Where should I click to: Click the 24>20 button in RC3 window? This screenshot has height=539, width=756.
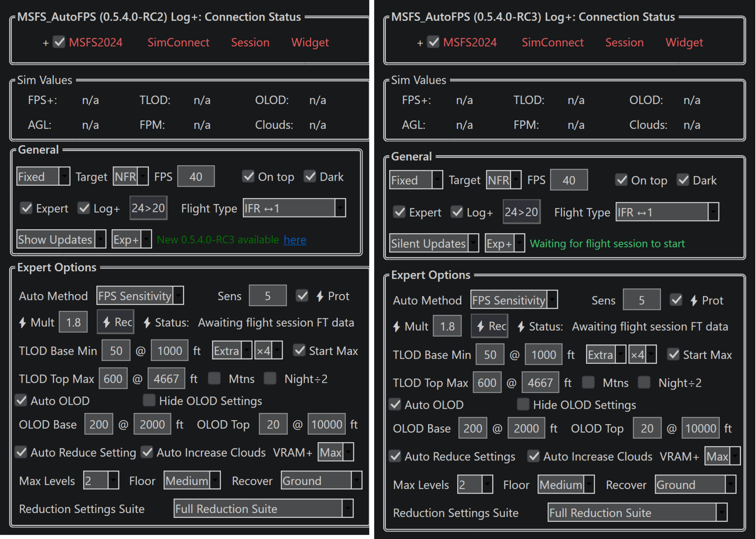click(522, 212)
